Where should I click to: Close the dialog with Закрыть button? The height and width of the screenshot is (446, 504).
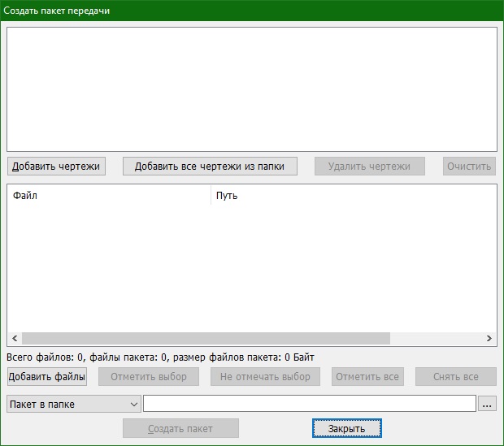point(347,428)
